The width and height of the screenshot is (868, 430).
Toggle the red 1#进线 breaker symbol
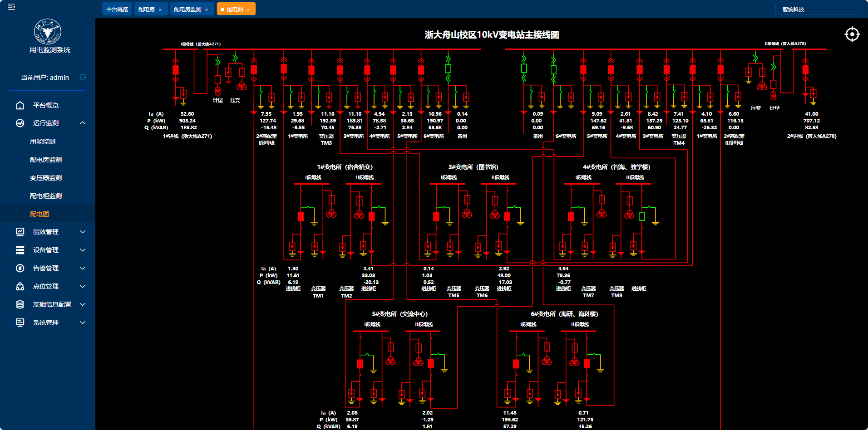tap(176, 70)
